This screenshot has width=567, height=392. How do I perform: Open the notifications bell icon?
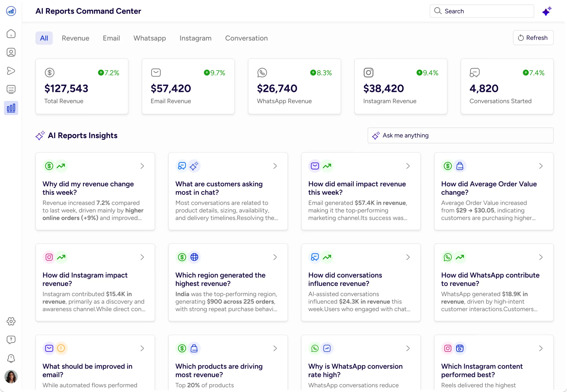tap(11, 358)
